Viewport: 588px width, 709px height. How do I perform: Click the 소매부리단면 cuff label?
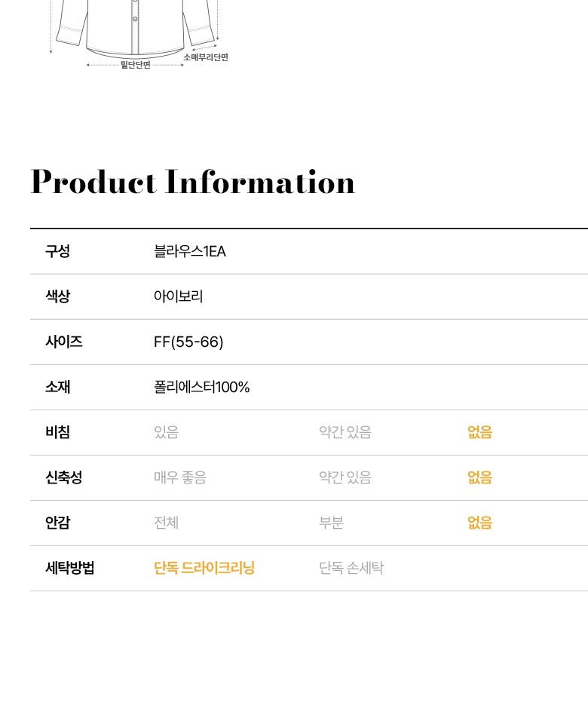coord(206,57)
